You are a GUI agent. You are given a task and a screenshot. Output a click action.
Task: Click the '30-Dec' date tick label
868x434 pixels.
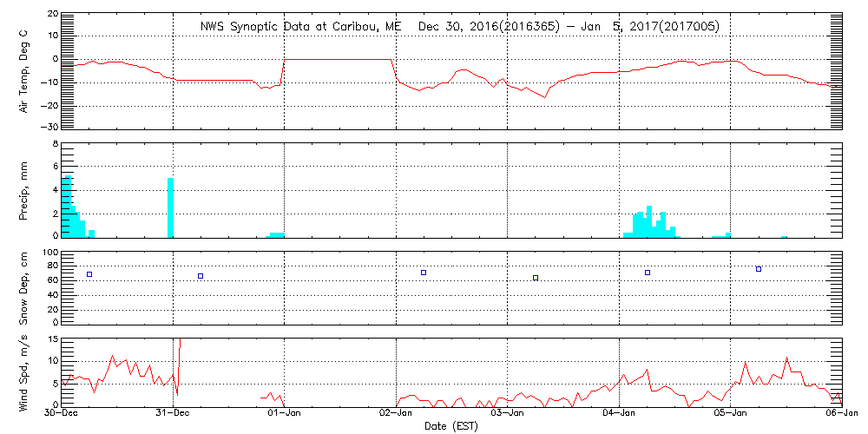(61, 413)
